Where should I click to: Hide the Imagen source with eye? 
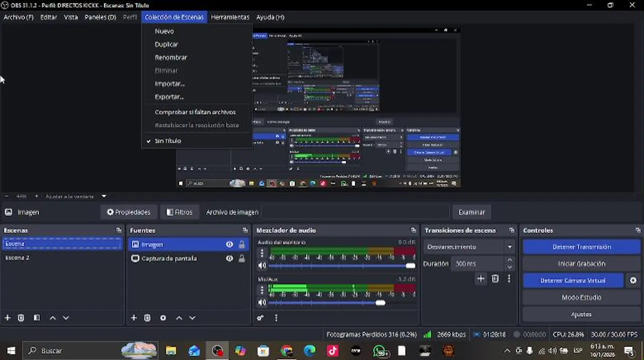tap(229, 244)
